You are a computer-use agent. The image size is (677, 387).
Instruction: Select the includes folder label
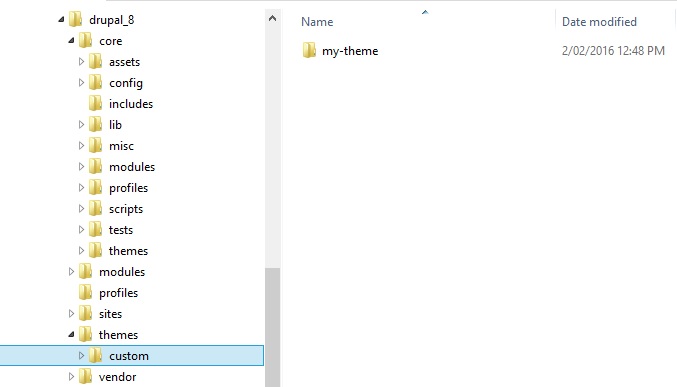click(x=131, y=104)
